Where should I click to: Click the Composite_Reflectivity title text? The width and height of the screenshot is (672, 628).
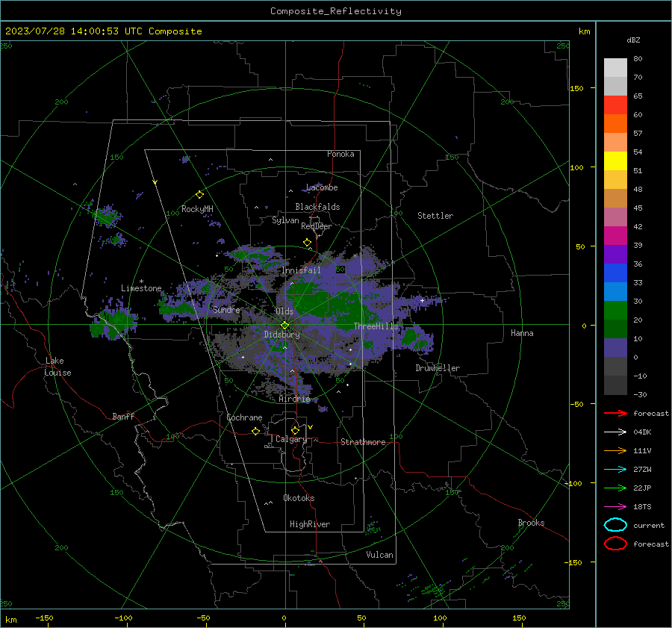coord(336,11)
